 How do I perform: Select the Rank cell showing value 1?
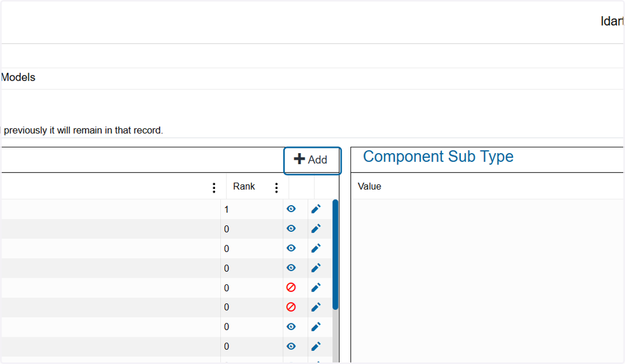[252, 209]
